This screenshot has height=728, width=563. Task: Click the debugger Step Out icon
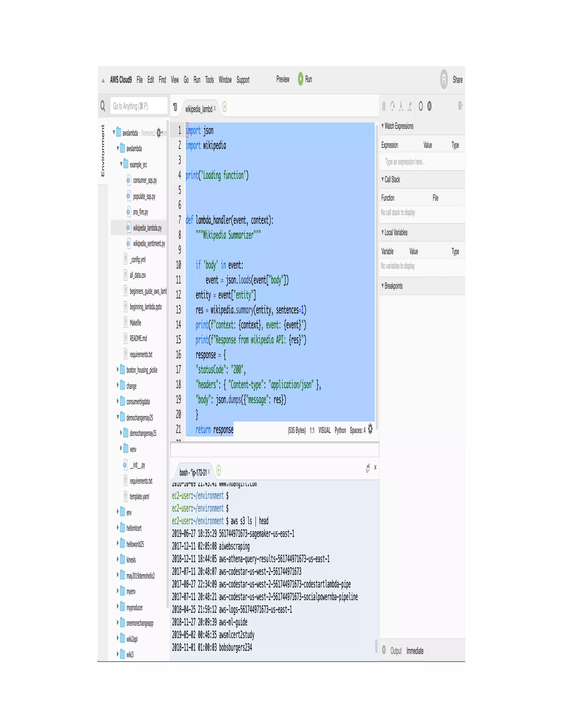(x=410, y=106)
